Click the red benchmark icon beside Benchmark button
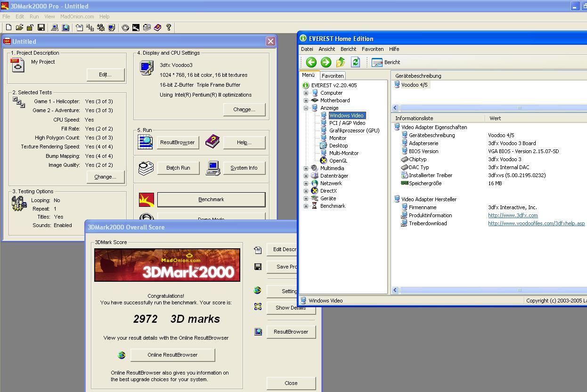Viewport: 587px width, 392px height. coord(147,199)
